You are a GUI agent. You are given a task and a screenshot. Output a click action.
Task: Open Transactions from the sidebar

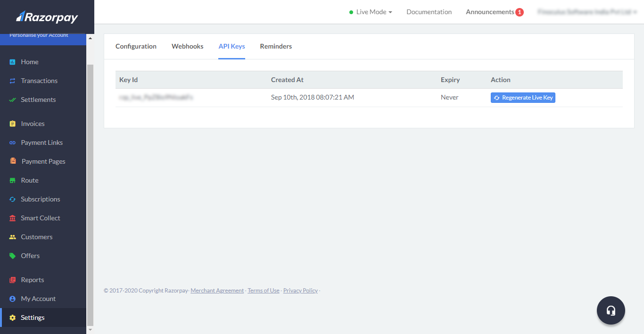(39, 81)
